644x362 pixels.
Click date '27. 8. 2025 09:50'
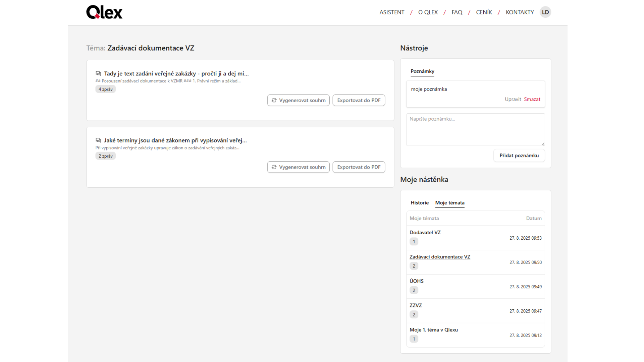(x=526, y=262)
